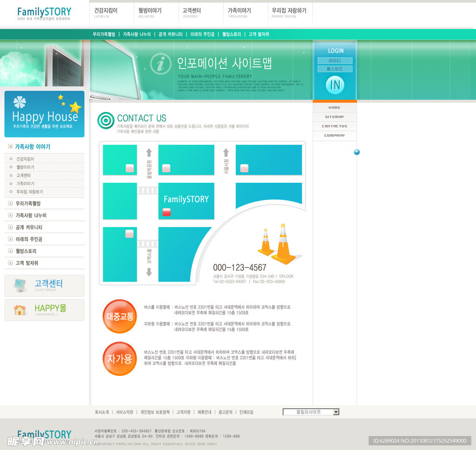Select 우리집 자랑하기 in sidebar submenu
476x450 pixels.
[x=29, y=192]
